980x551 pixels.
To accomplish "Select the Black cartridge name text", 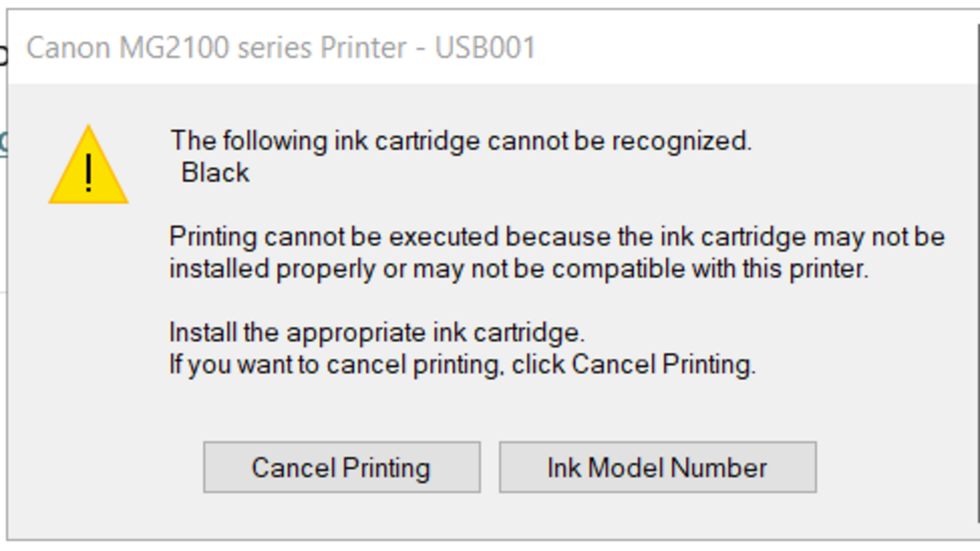I will [215, 172].
